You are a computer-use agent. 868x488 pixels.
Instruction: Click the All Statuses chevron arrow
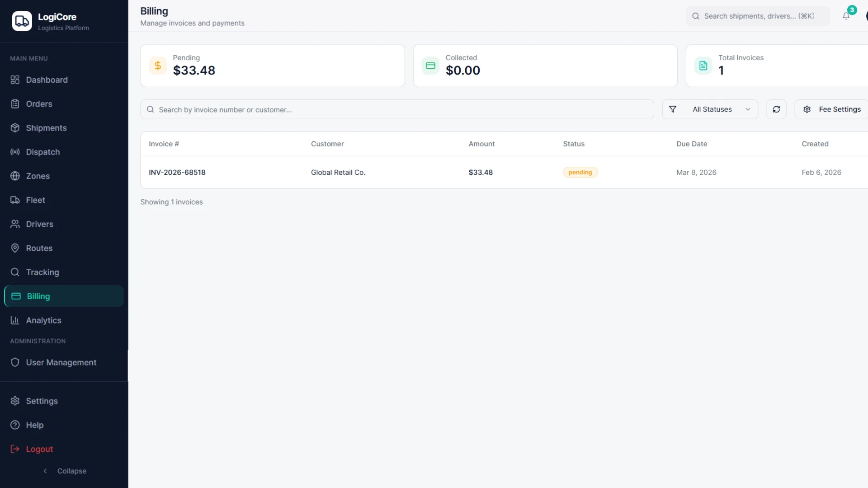click(x=748, y=109)
